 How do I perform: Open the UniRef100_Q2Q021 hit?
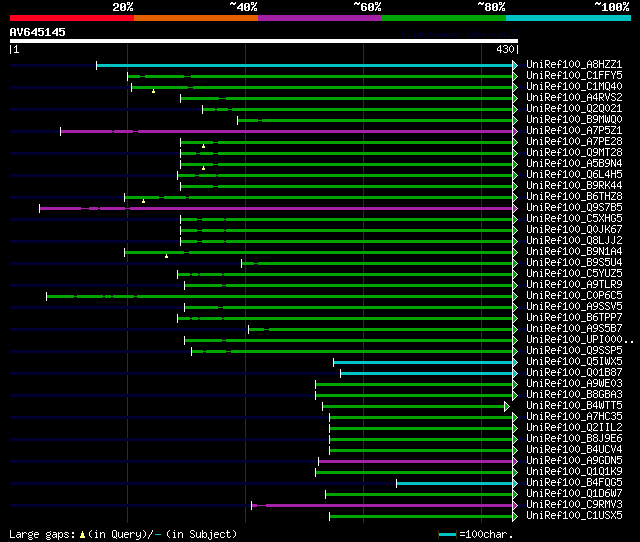click(x=574, y=109)
